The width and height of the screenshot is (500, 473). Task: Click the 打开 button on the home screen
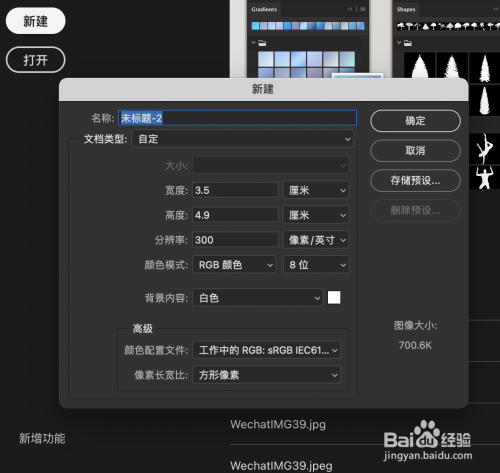click(36, 60)
